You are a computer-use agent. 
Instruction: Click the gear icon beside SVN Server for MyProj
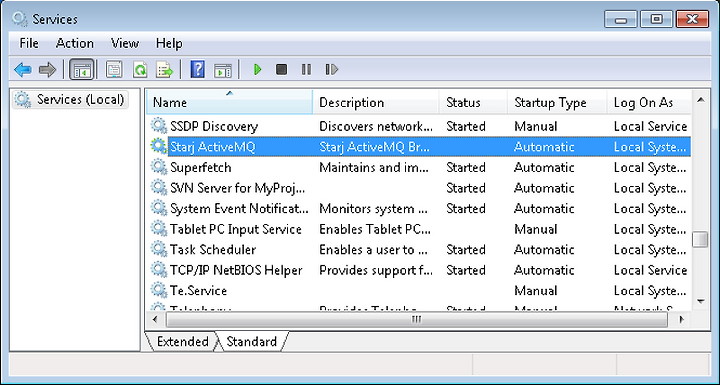pos(159,187)
